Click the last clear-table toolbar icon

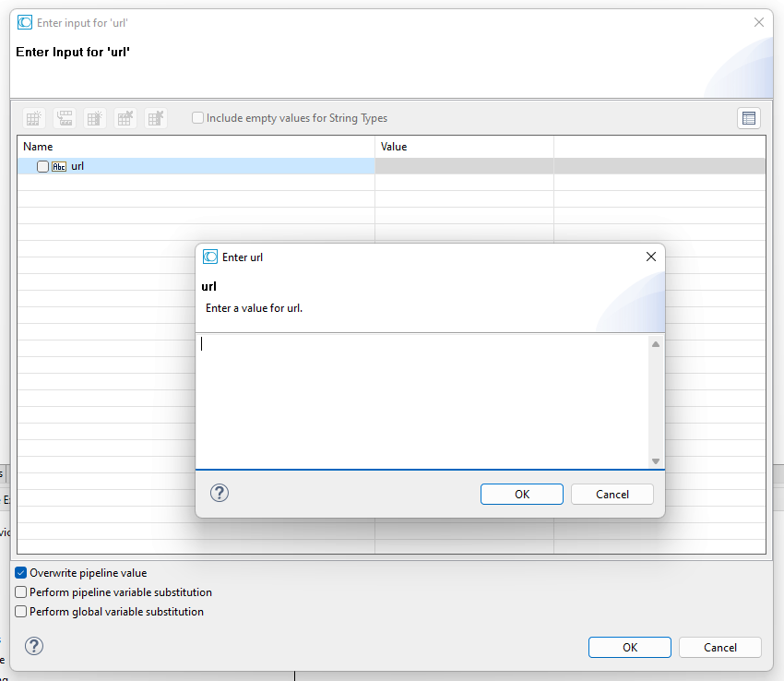click(156, 118)
